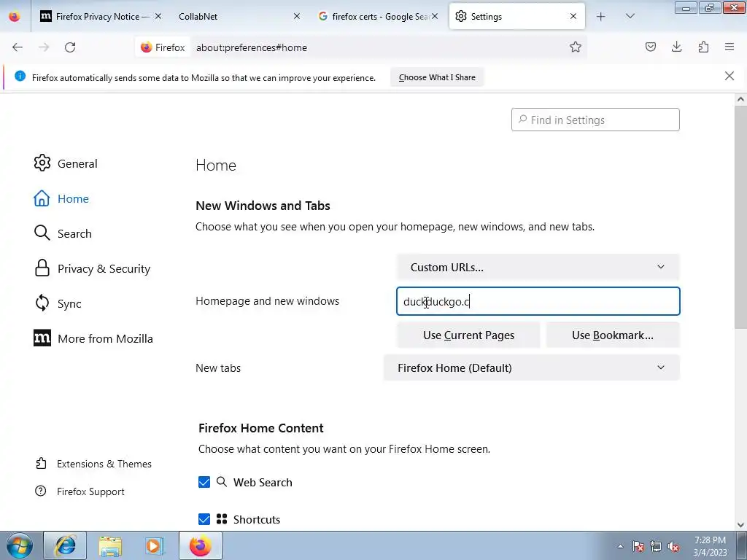747x560 pixels.
Task: Reload the current page
Action: [x=70, y=47]
